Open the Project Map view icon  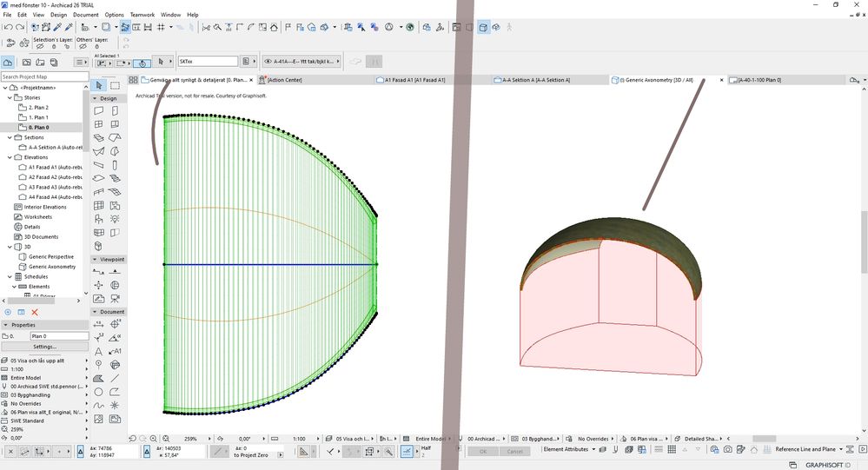[8, 63]
